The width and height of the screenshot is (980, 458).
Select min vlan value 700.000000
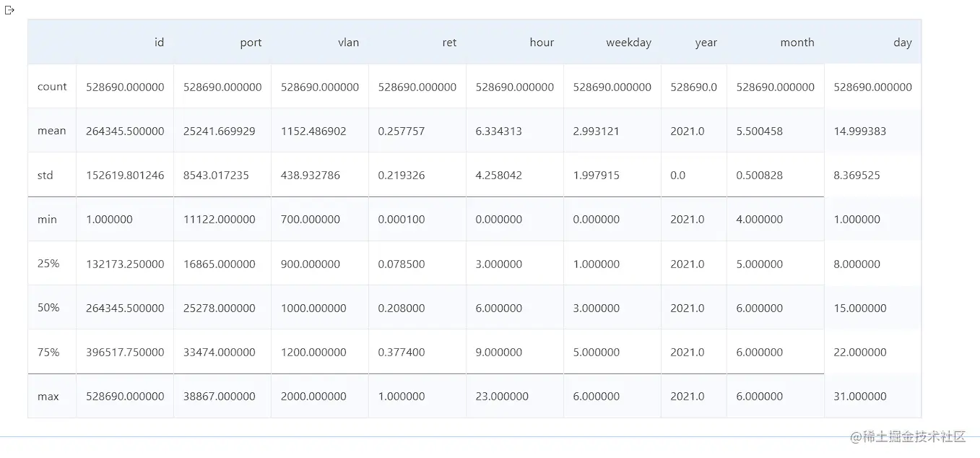(x=311, y=220)
